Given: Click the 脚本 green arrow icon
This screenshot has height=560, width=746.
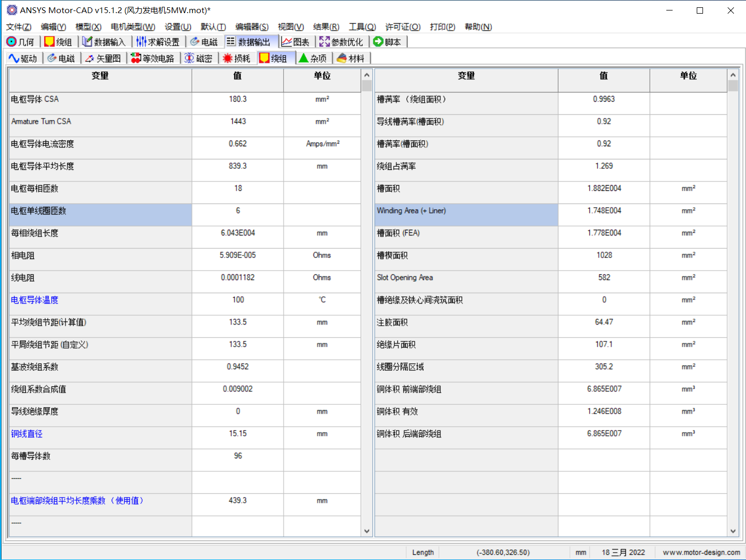Looking at the screenshot, I should pyautogui.click(x=378, y=42).
